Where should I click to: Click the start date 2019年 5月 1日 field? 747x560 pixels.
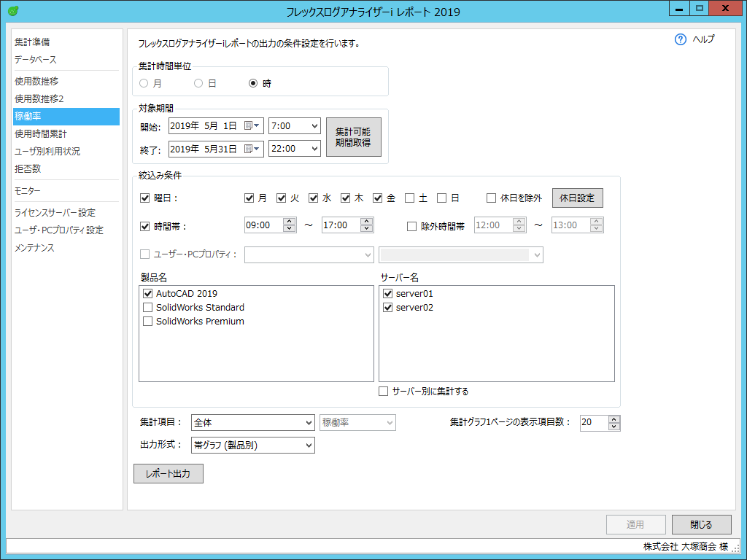(x=216, y=126)
